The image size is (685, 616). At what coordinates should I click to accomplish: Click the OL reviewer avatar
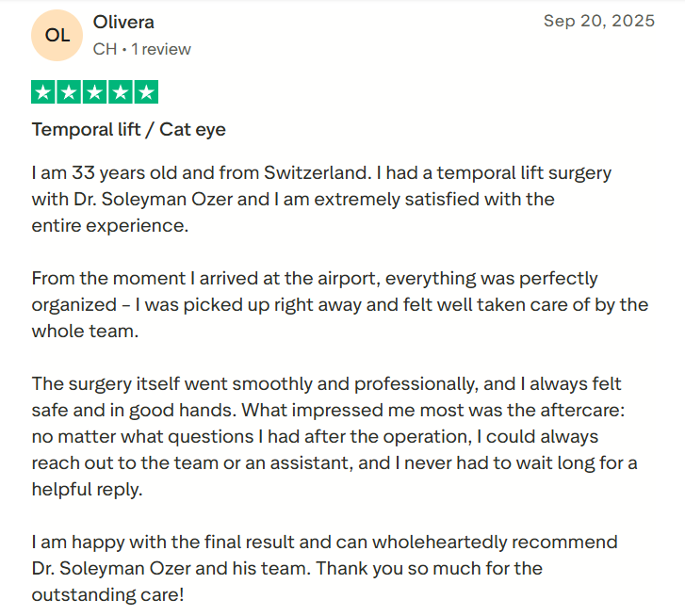coord(57,35)
